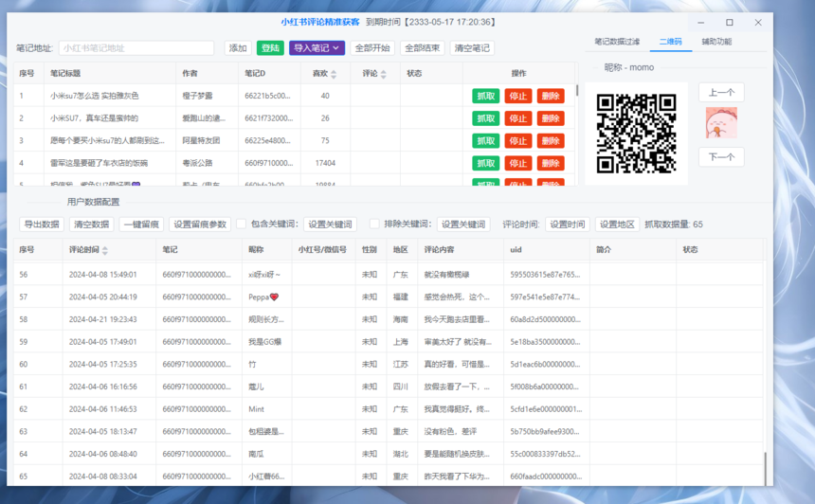Click the 昵称 column header in comments table

pyautogui.click(x=256, y=250)
